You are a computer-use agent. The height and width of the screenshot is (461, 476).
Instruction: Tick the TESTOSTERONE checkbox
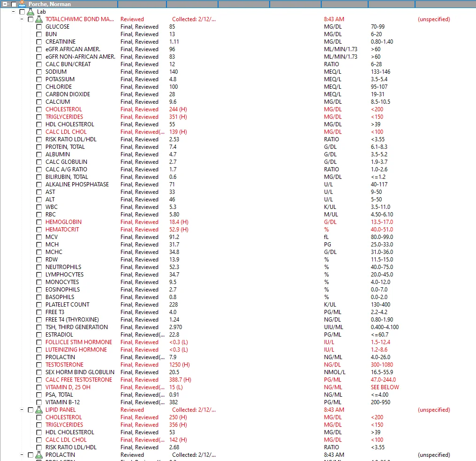[x=39, y=365]
